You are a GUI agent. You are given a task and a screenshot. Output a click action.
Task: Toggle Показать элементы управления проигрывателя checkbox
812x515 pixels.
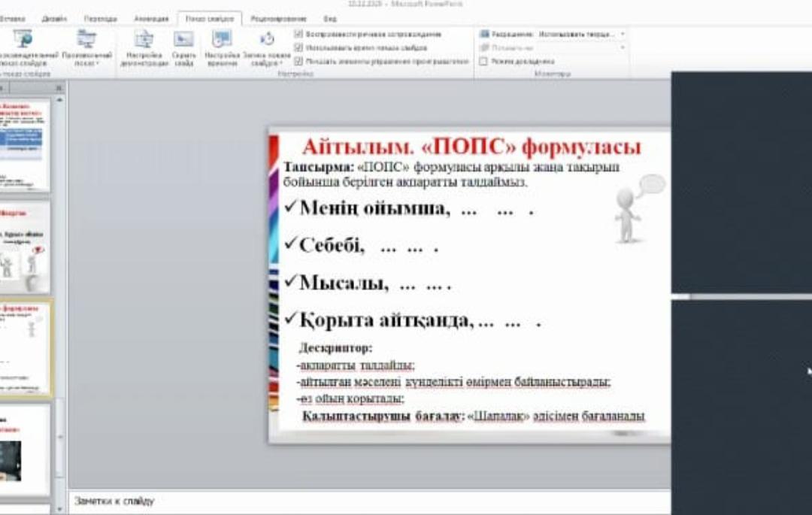[298, 61]
